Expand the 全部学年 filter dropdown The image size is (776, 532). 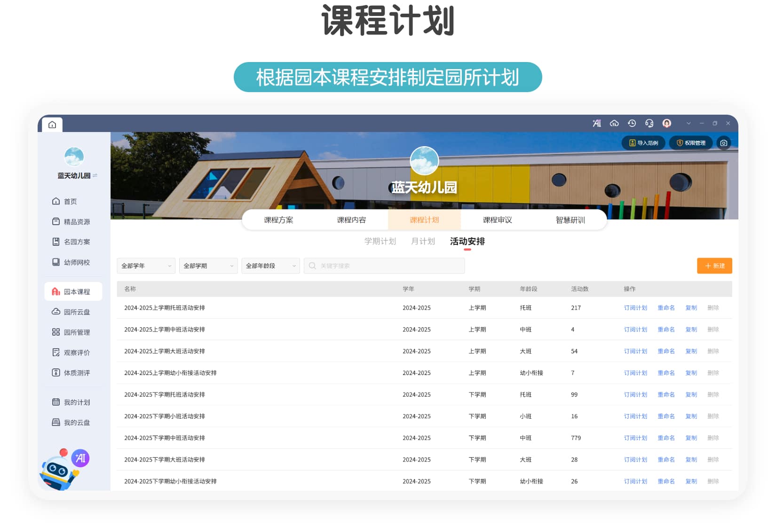coord(146,266)
